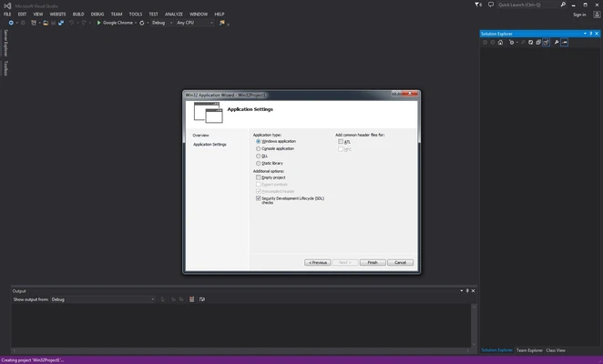The image size is (603, 364).
Task: Toggle Show All Files in Solution Explorer
Action: click(x=547, y=42)
